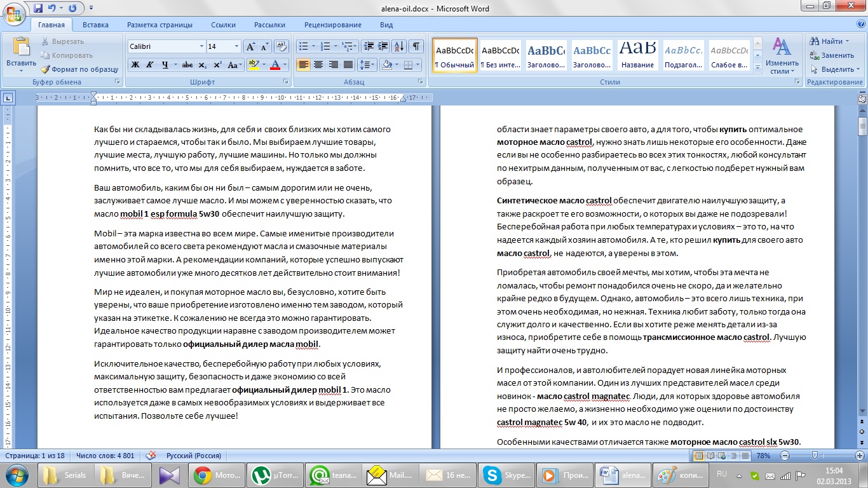Sort the selected text alphabetically
Image resolution: width=868 pixels, height=488 pixels.
point(399,46)
